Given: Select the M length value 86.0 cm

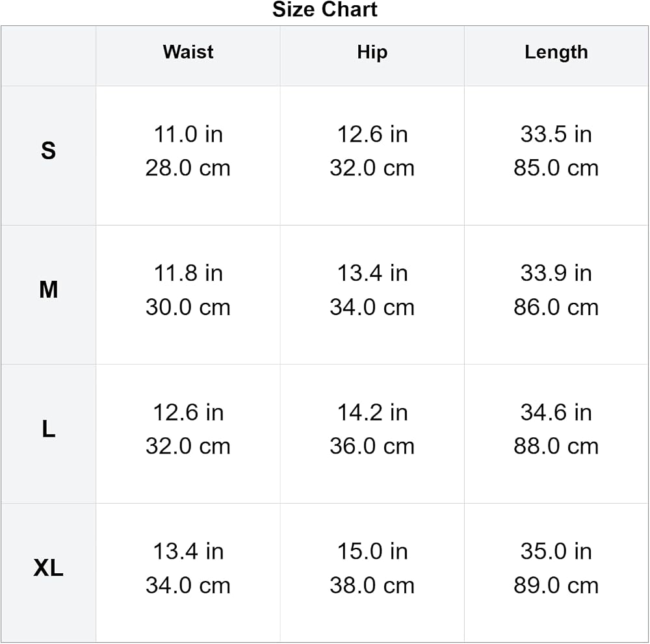Looking at the screenshot, I should point(556,307).
